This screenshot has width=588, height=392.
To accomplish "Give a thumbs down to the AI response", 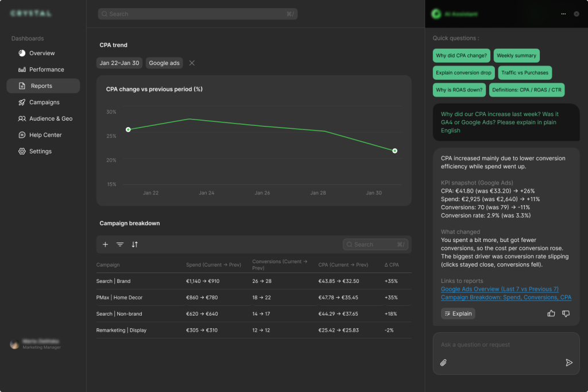I will pyautogui.click(x=566, y=313).
